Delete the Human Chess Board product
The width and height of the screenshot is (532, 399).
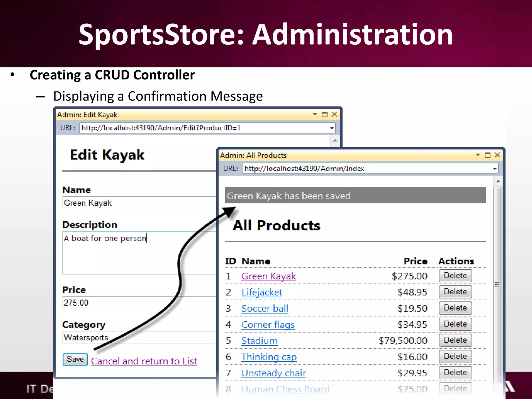tap(455, 388)
